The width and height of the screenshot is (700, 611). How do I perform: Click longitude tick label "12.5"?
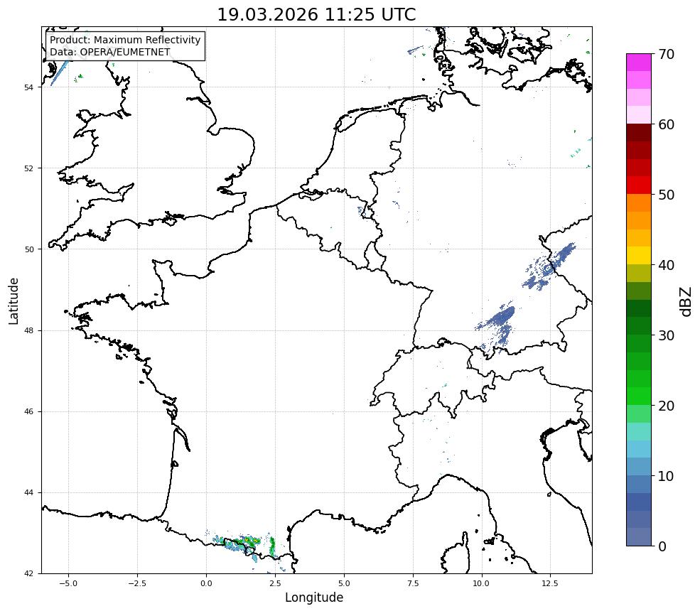click(x=550, y=583)
